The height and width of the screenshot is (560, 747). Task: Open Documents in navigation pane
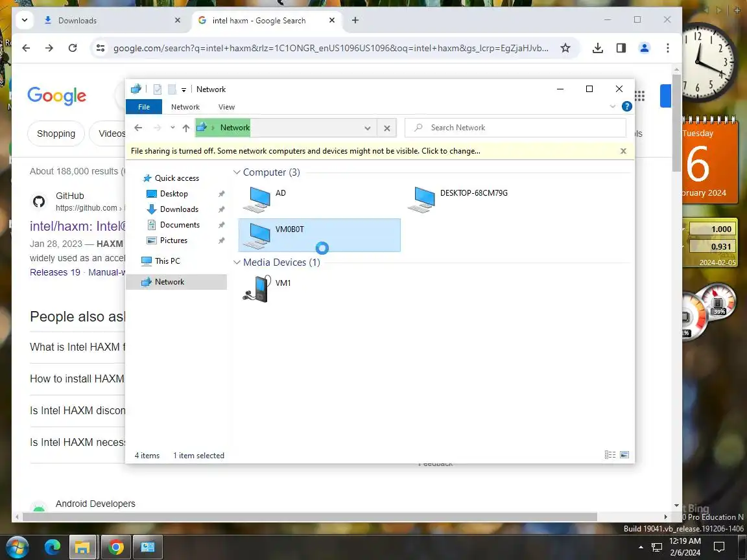tap(180, 225)
